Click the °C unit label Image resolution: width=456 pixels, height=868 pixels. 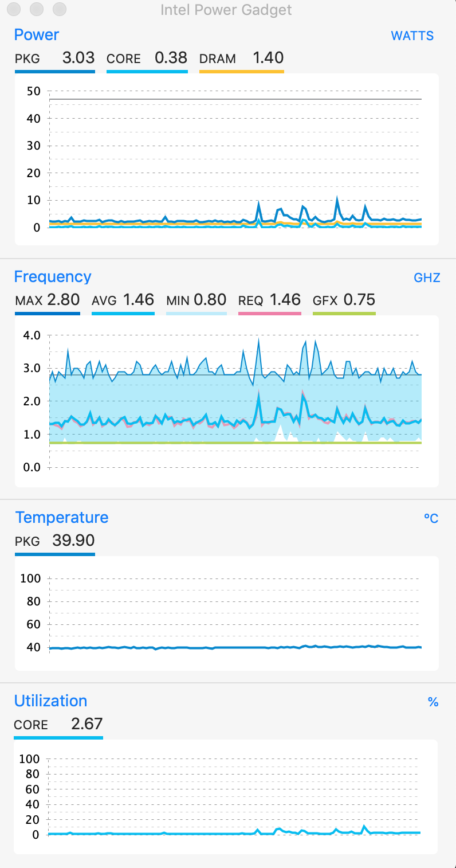tap(431, 519)
